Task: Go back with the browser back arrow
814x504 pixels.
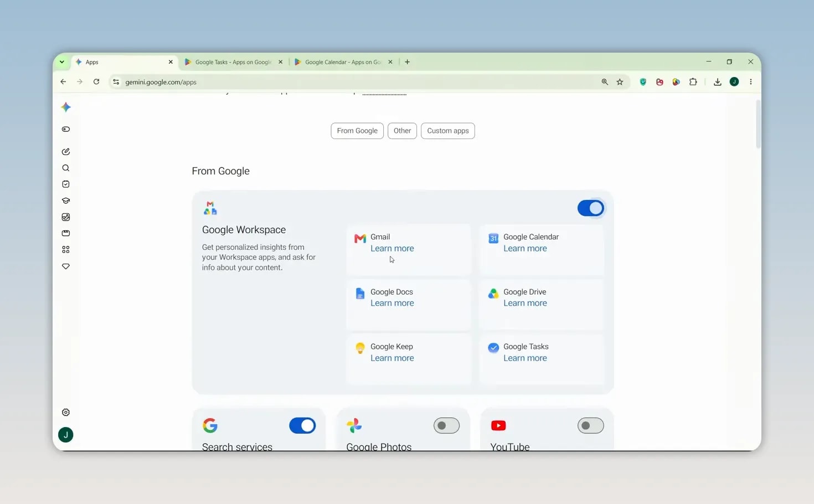Action: [x=63, y=82]
